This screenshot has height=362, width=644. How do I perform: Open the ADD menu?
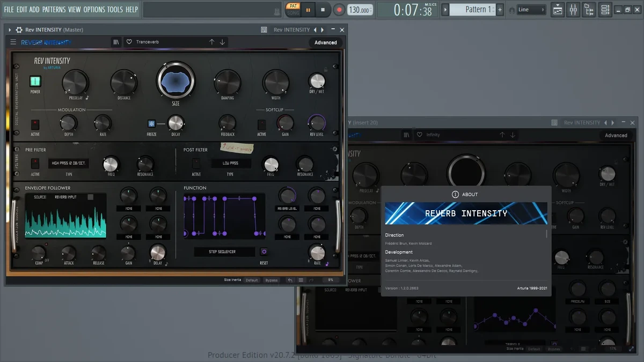coord(34,9)
